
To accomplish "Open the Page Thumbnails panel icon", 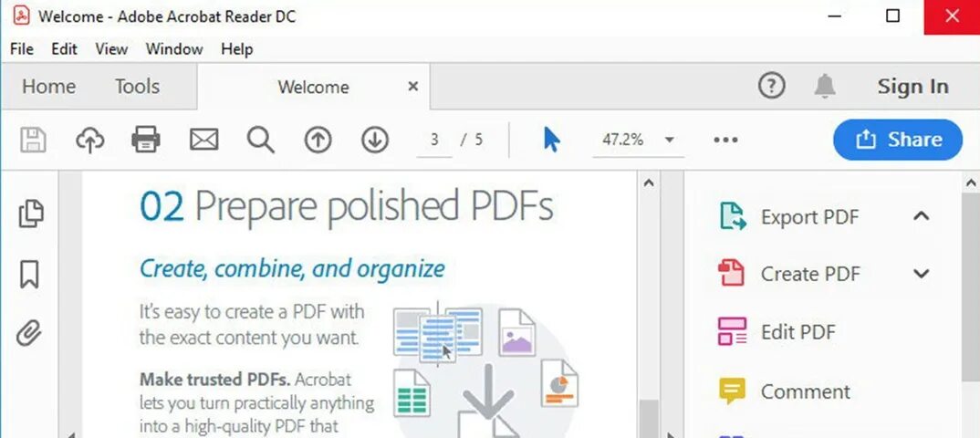I will tap(31, 214).
